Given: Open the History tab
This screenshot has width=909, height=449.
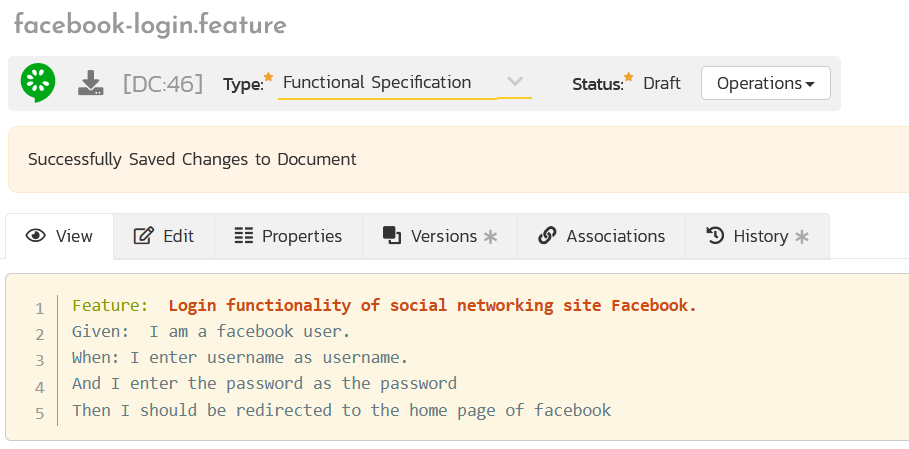Looking at the screenshot, I should [757, 236].
